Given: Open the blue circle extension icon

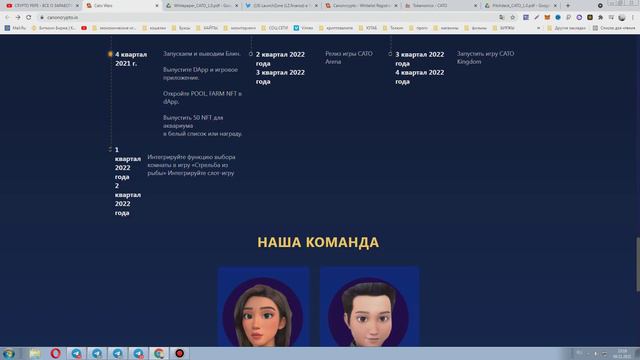Looking at the screenshot, I should click(x=558, y=18).
